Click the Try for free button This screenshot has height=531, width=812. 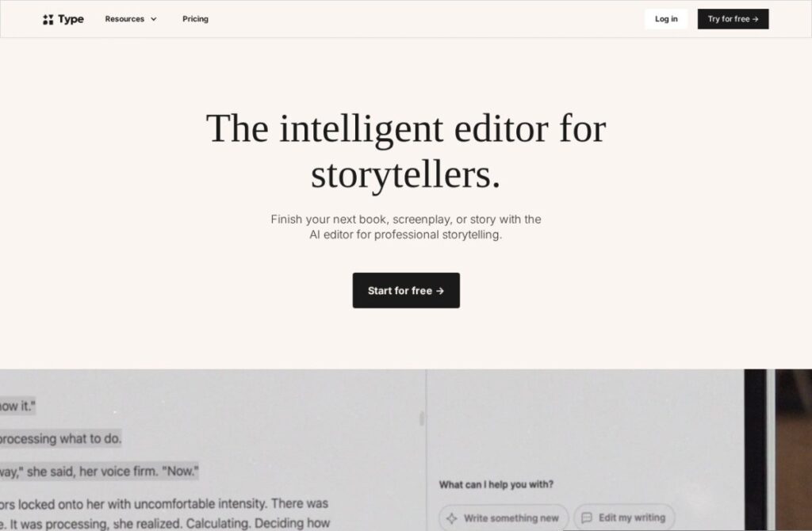click(733, 19)
